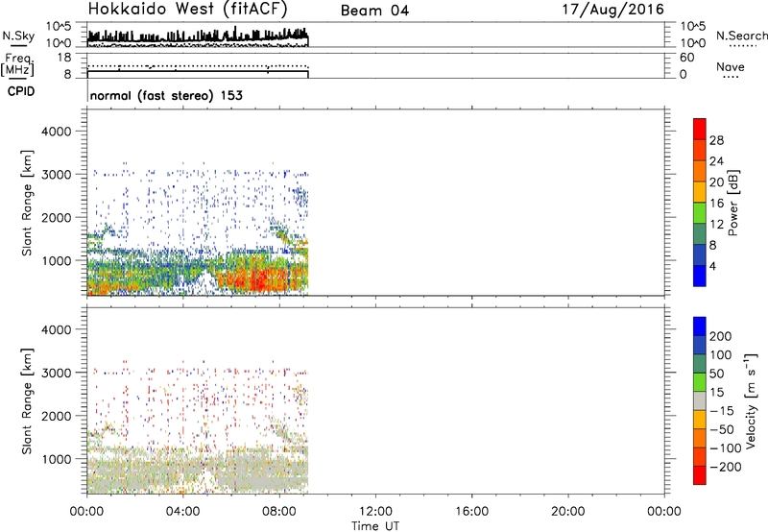Click the 04:00 time tick label

click(182, 512)
